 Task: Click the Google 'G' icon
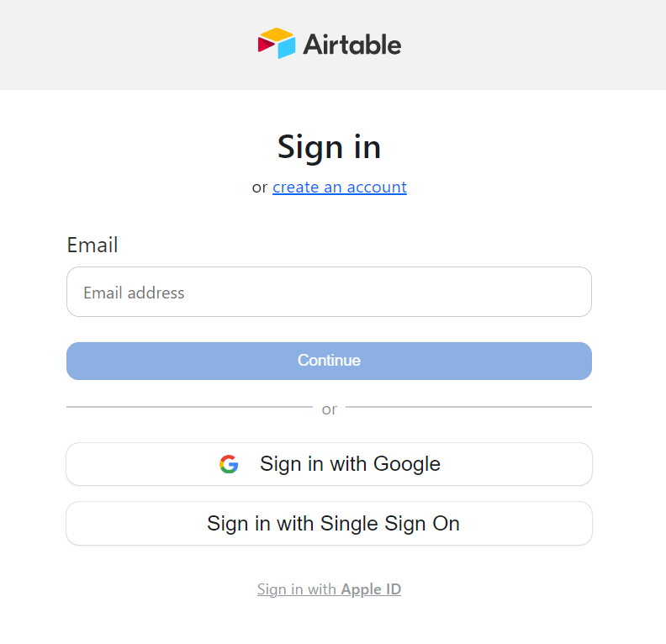point(229,464)
